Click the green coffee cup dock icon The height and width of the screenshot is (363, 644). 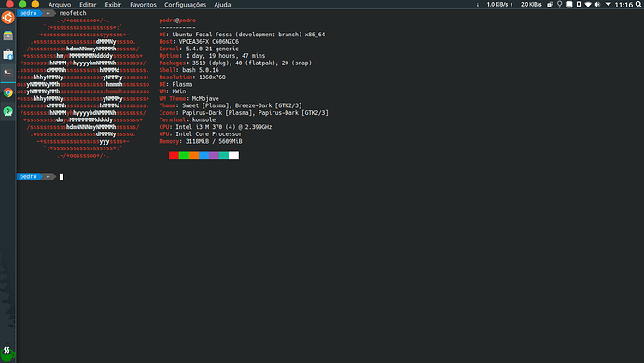pos(7,353)
